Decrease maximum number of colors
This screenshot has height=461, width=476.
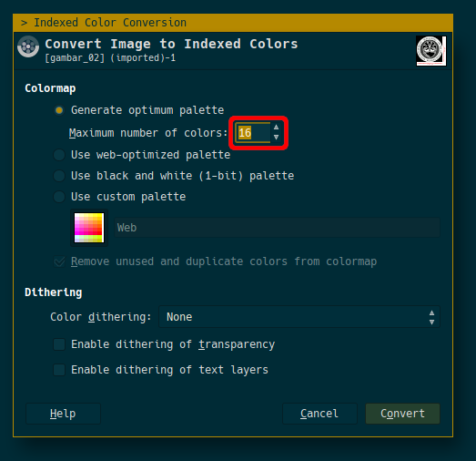pos(276,138)
